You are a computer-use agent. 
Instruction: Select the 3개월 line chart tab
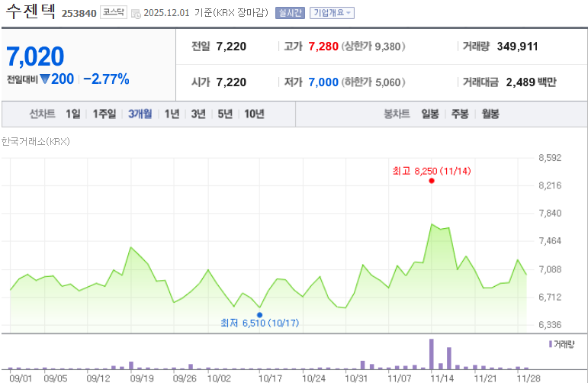[x=140, y=114]
